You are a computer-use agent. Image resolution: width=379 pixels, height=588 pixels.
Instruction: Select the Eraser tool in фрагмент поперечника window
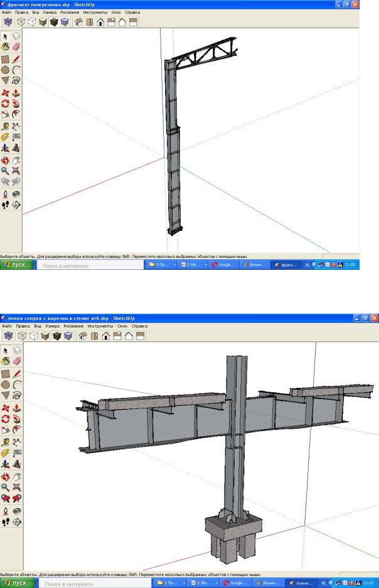coord(16,46)
